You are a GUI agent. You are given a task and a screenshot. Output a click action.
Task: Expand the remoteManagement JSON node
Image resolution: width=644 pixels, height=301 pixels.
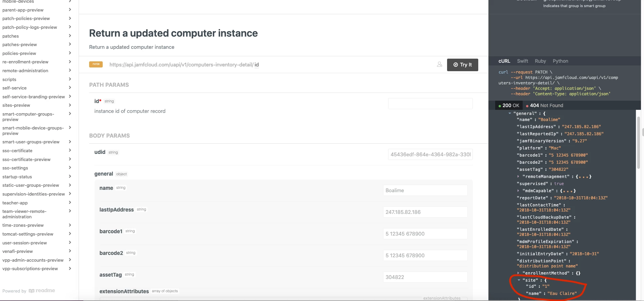click(x=518, y=177)
